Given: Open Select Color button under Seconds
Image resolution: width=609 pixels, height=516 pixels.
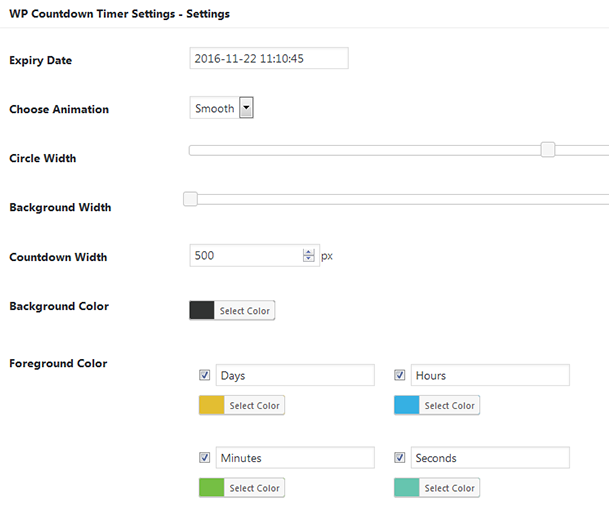Looking at the screenshot, I should (449, 488).
